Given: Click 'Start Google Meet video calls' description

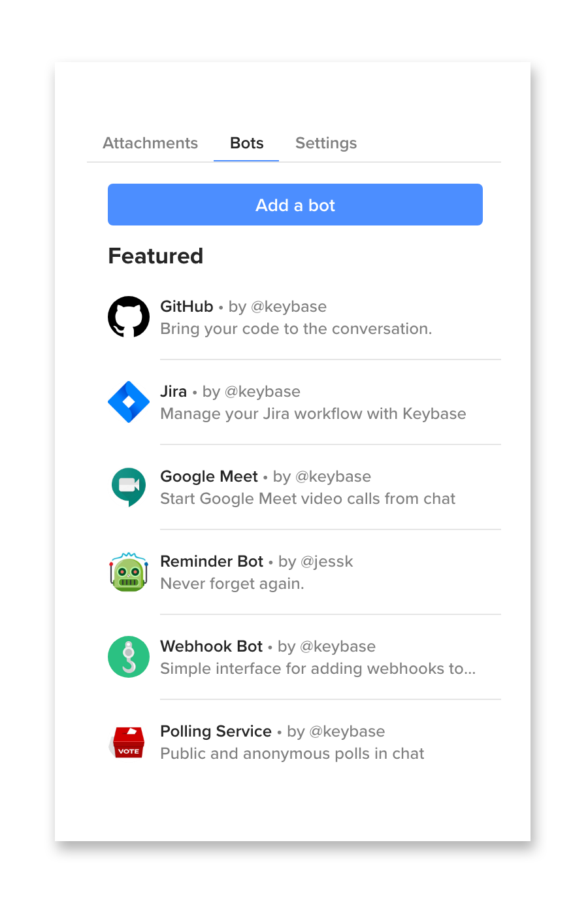Looking at the screenshot, I should pos(308,499).
